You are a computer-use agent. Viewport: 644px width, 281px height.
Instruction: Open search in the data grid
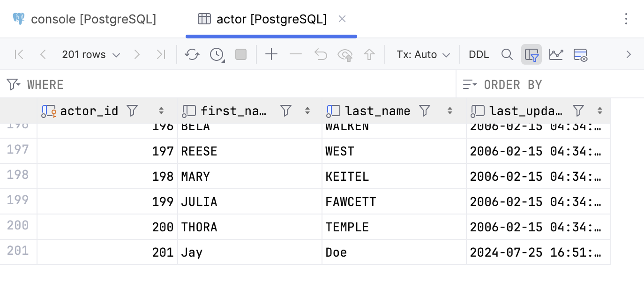click(507, 54)
